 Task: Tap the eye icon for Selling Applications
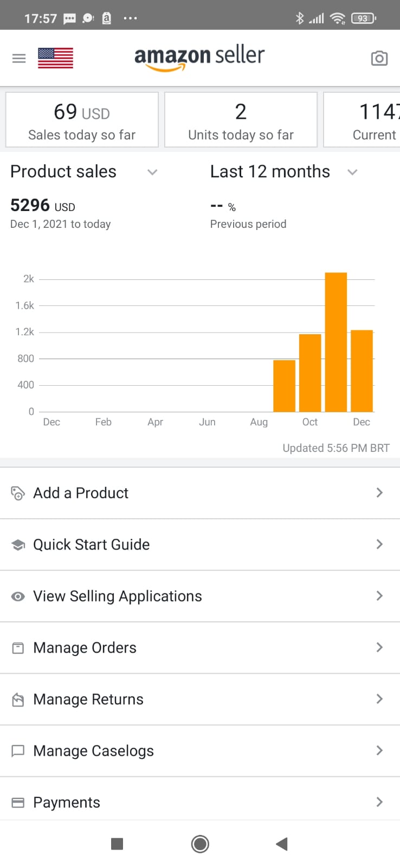pos(18,596)
